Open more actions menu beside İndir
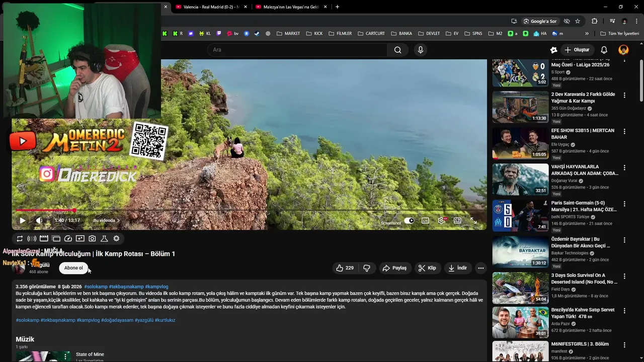644x362 pixels. coord(481,268)
